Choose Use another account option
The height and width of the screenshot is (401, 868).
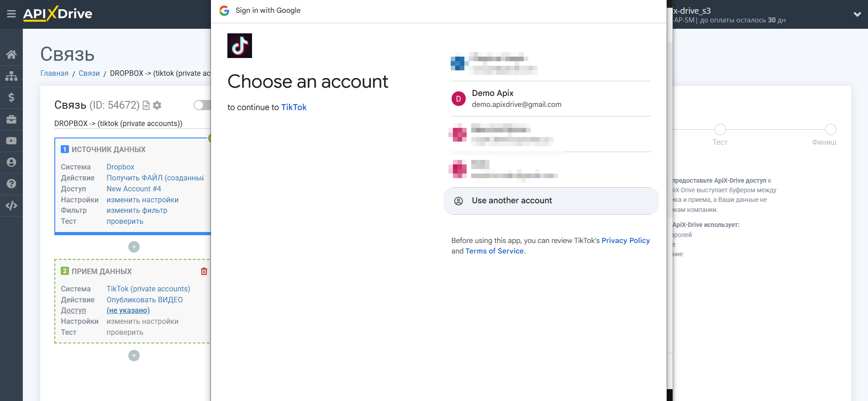[x=551, y=200]
